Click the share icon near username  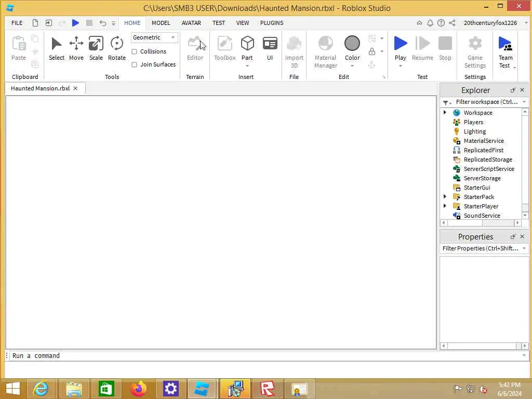(x=452, y=23)
